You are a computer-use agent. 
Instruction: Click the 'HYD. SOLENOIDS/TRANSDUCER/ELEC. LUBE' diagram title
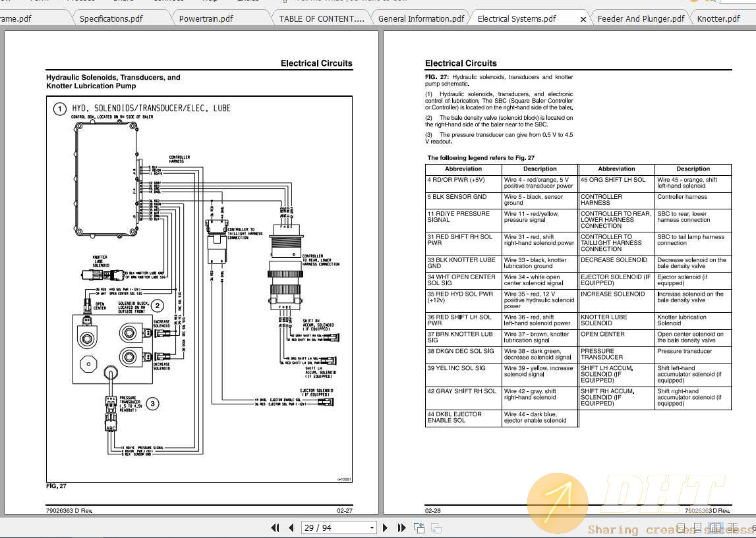pyautogui.click(x=151, y=109)
